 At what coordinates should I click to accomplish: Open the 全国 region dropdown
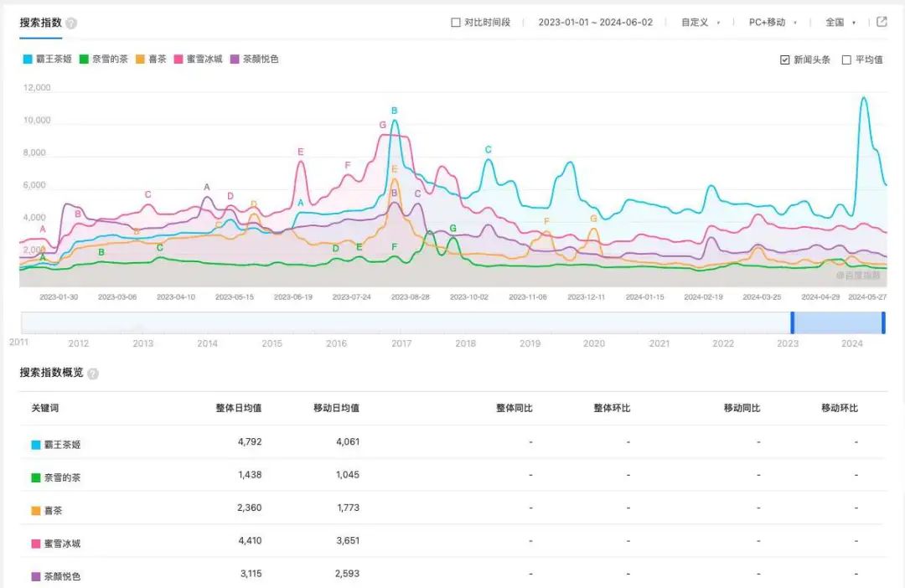(840, 23)
